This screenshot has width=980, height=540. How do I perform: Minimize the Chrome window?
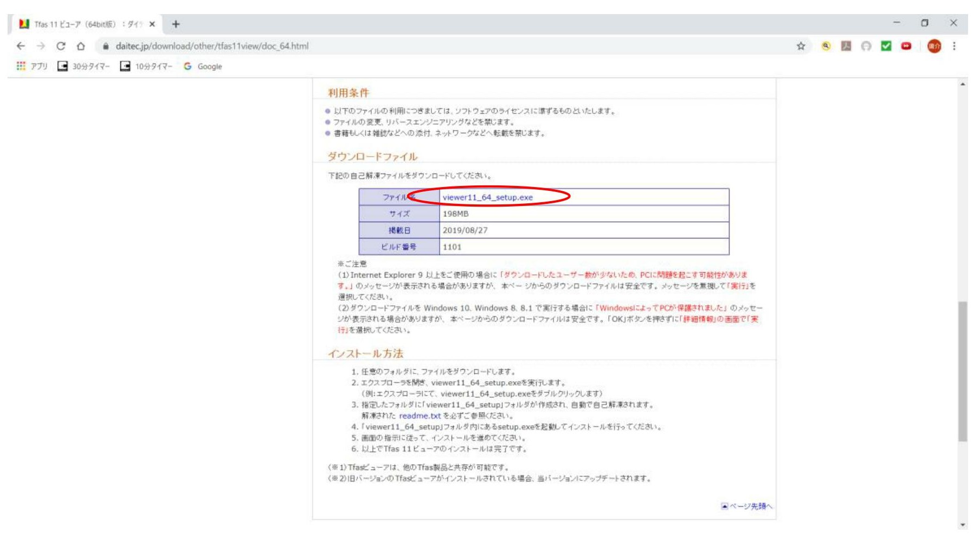897,23
